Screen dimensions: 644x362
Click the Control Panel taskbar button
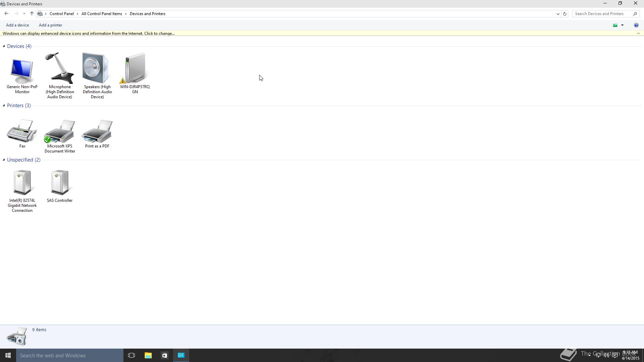coord(181,355)
